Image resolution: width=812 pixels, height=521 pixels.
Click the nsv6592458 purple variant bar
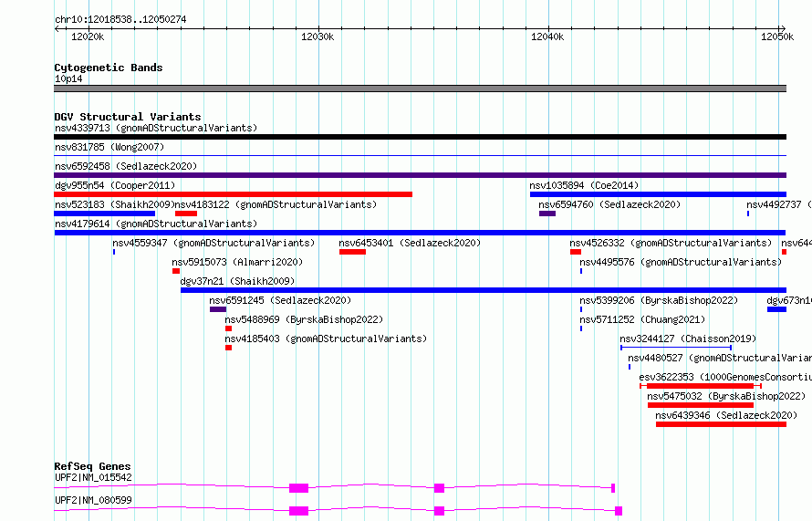420,175
